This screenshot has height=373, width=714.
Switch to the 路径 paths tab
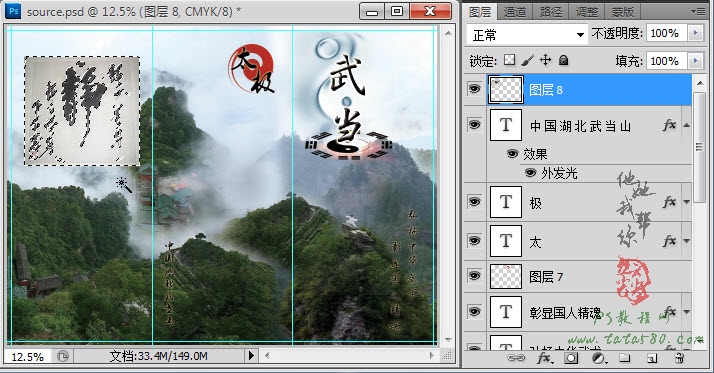click(x=551, y=11)
